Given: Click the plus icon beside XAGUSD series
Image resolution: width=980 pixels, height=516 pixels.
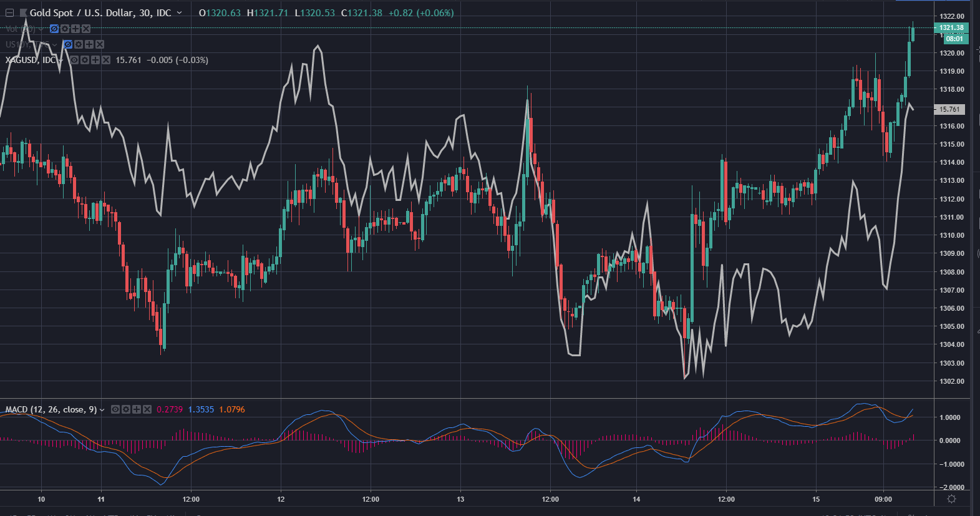Looking at the screenshot, I should pyautogui.click(x=95, y=60).
